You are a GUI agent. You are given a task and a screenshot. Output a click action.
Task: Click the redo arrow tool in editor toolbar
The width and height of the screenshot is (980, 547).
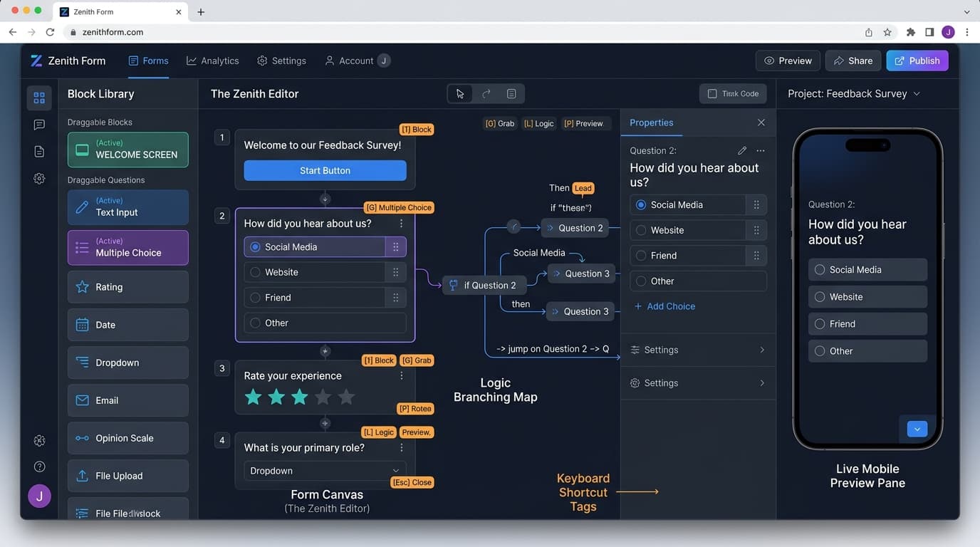[x=486, y=94]
